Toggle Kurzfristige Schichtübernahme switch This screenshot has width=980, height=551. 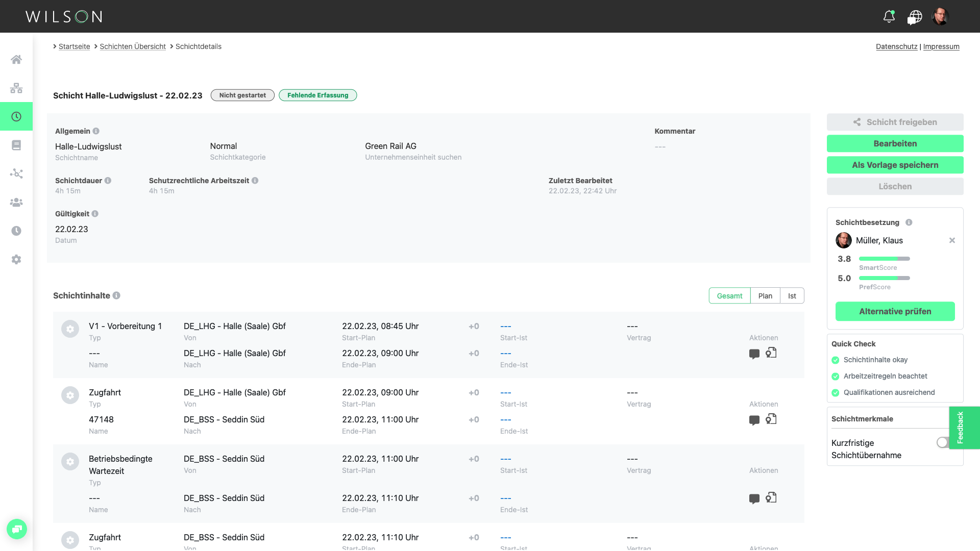[943, 443]
